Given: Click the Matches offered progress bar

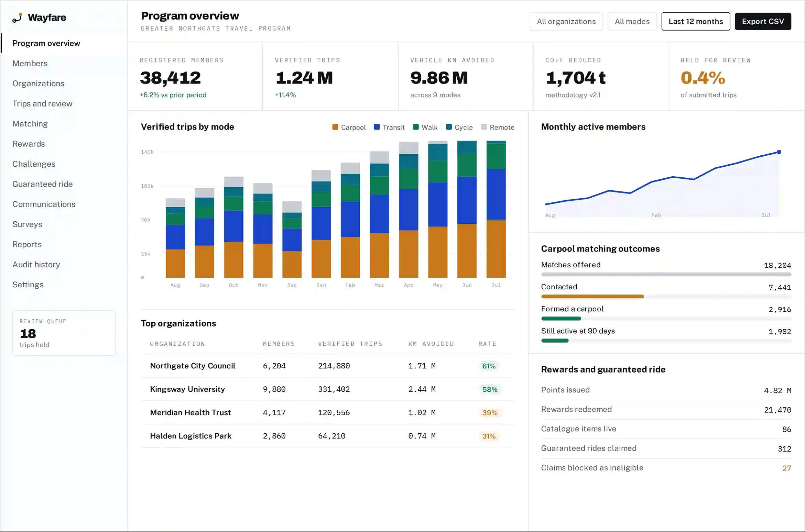Looking at the screenshot, I should click(x=666, y=275).
